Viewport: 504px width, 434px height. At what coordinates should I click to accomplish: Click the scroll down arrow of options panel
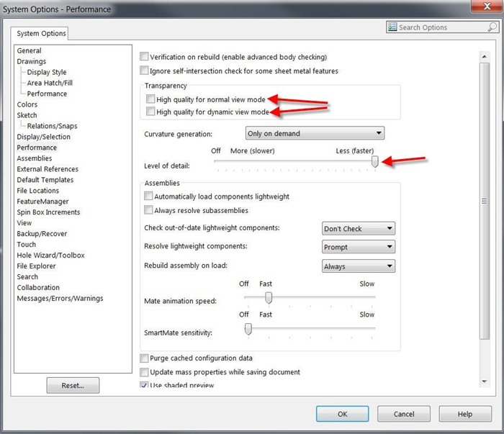(x=485, y=381)
